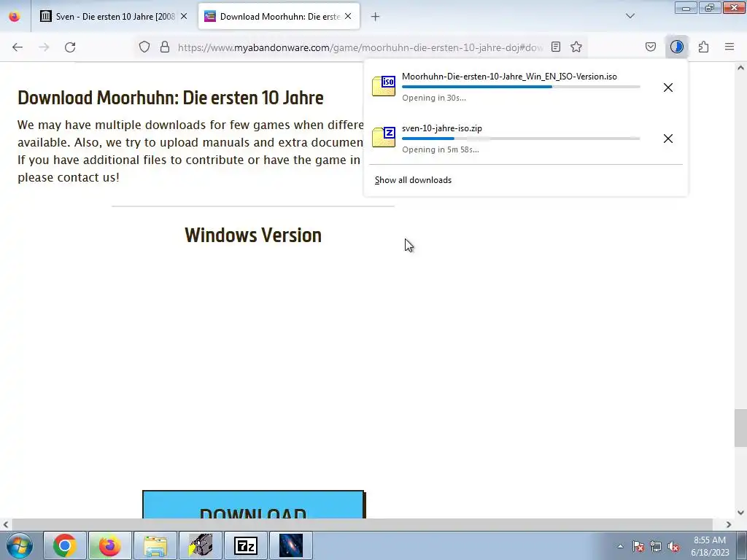Open the network tray icon
The height and width of the screenshot is (560, 747).
pyautogui.click(x=656, y=547)
